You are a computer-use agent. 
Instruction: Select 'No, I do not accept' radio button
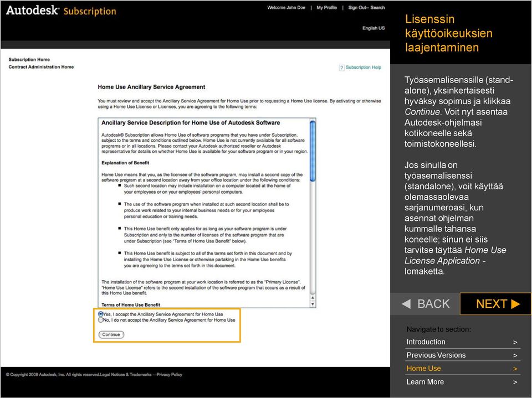(x=100, y=320)
